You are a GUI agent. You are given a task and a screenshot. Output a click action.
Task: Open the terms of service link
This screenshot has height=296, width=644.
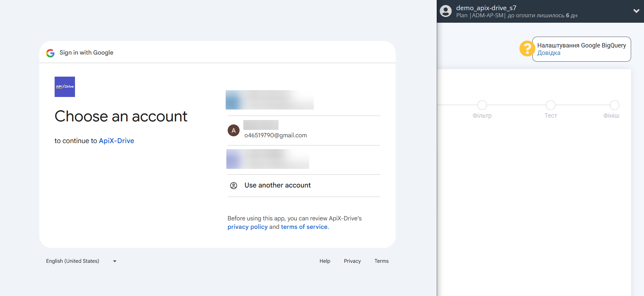(304, 227)
